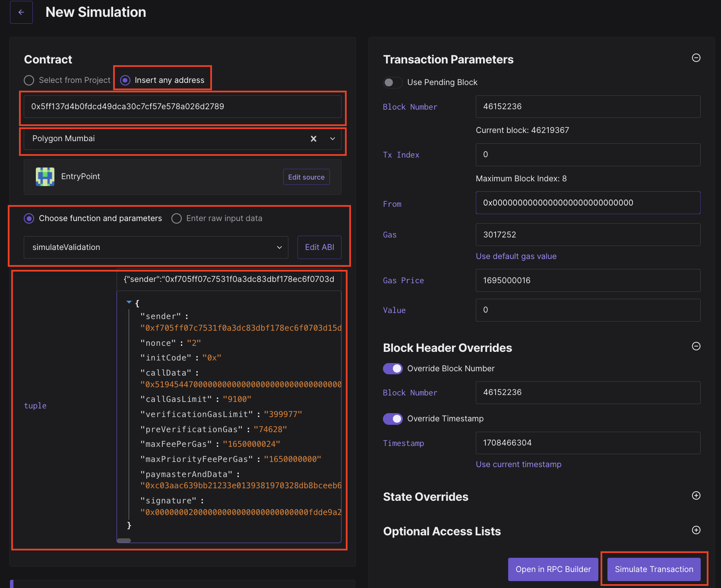Click the horizontal scrollbar in JSON editor

pyautogui.click(x=124, y=541)
